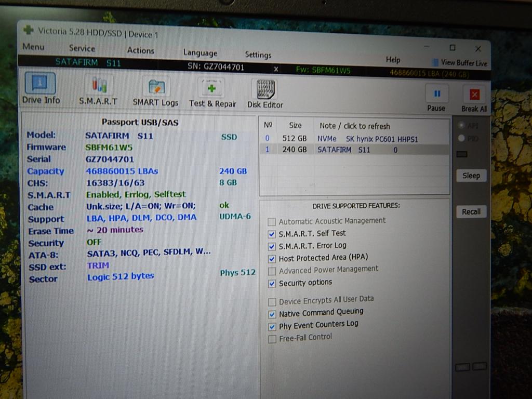Image resolution: width=532 pixels, height=399 pixels.
Task: Click the Security OFF value
Action: coord(94,242)
